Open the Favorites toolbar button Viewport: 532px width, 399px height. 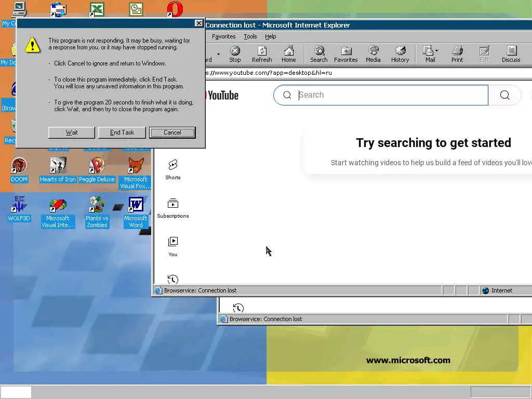point(345,54)
